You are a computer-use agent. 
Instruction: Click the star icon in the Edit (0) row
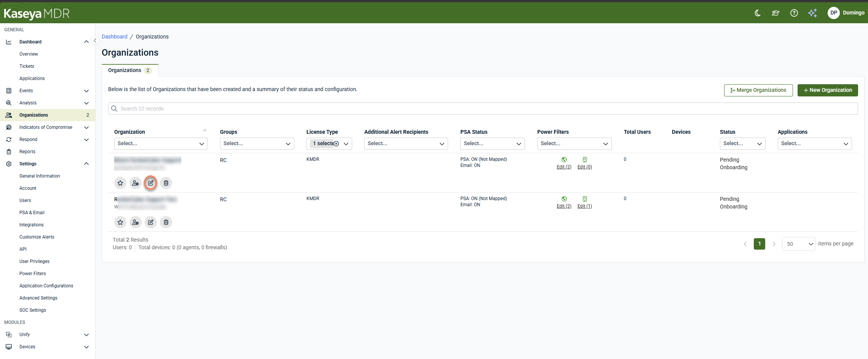pos(120,183)
